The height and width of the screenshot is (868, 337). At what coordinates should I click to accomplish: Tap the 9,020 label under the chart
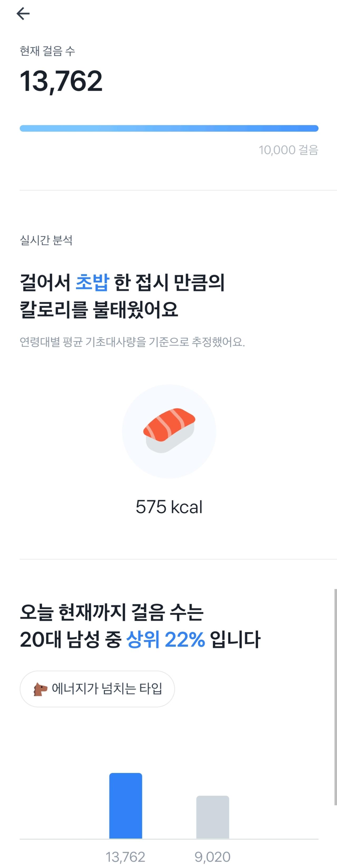(212, 856)
